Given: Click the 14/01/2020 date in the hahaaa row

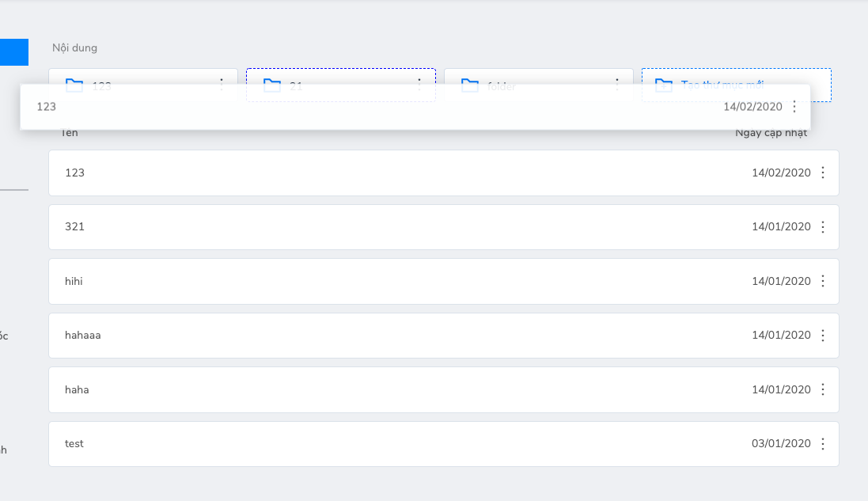Looking at the screenshot, I should (x=781, y=335).
